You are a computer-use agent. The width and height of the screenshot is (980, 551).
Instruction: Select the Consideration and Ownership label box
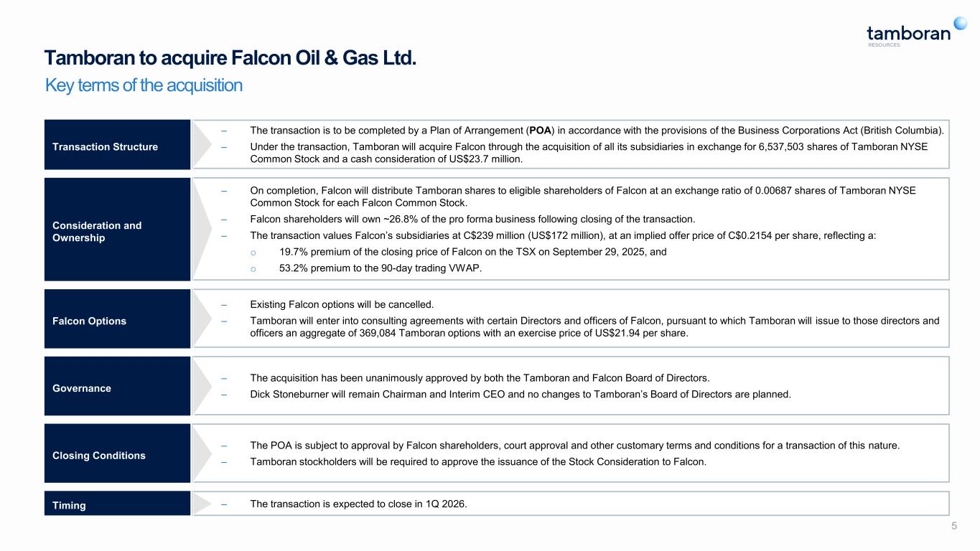point(117,230)
